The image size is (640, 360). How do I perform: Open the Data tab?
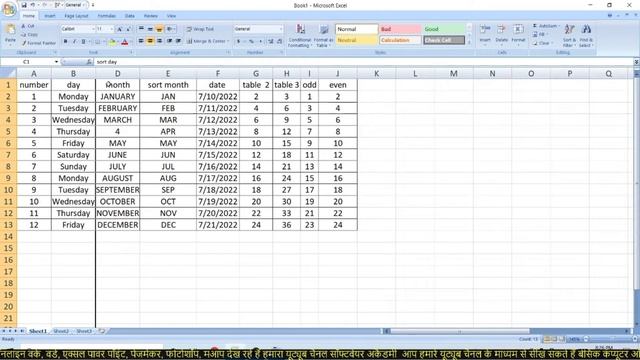coord(129,16)
